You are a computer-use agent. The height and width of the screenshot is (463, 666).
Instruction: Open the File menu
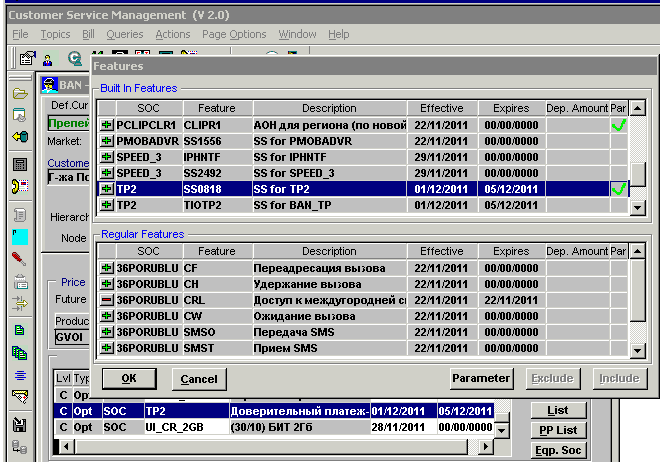tap(20, 34)
